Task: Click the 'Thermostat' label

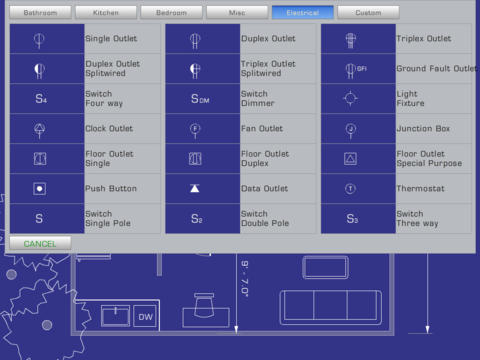Action: point(421,188)
